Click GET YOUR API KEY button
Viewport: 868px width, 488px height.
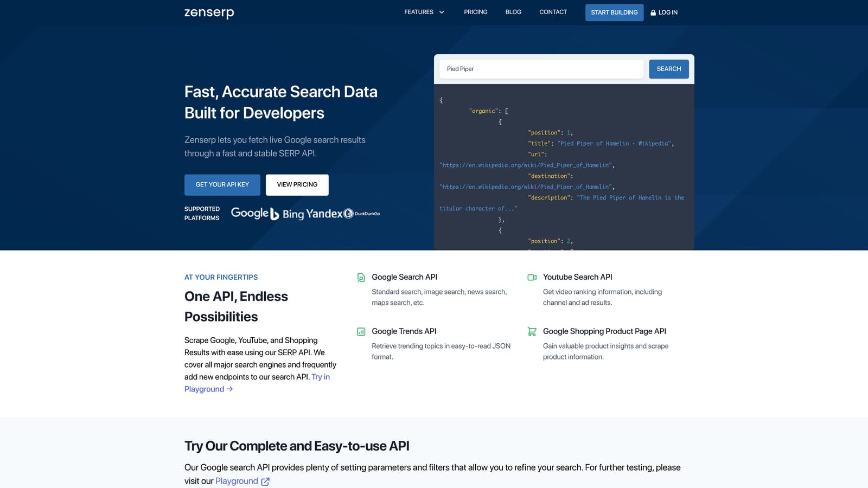[x=222, y=185]
